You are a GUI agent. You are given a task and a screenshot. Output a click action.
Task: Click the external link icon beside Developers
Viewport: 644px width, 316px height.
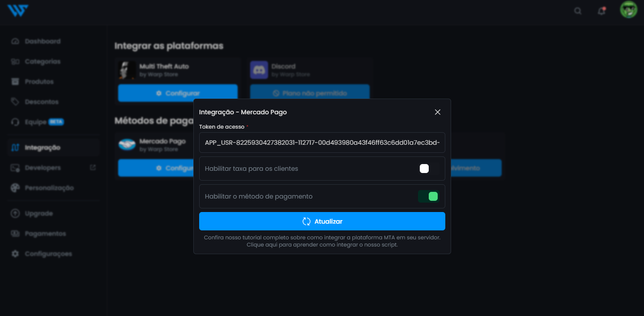coord(93,168)
